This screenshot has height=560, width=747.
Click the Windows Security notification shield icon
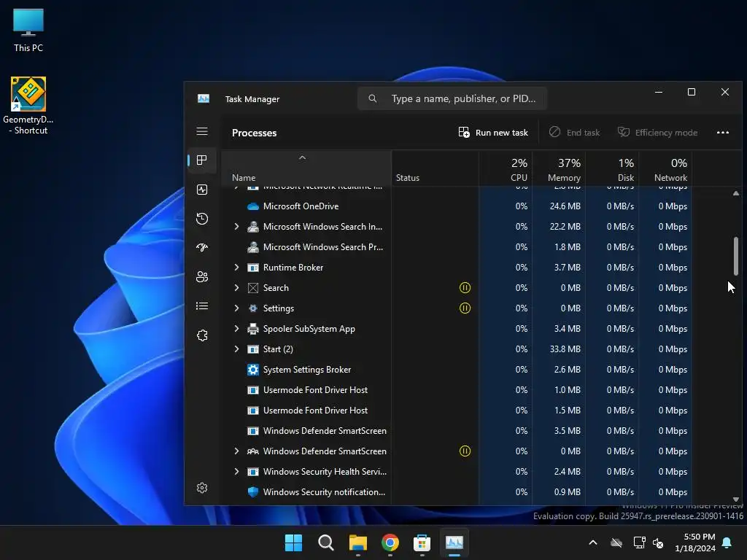(253, 492)
